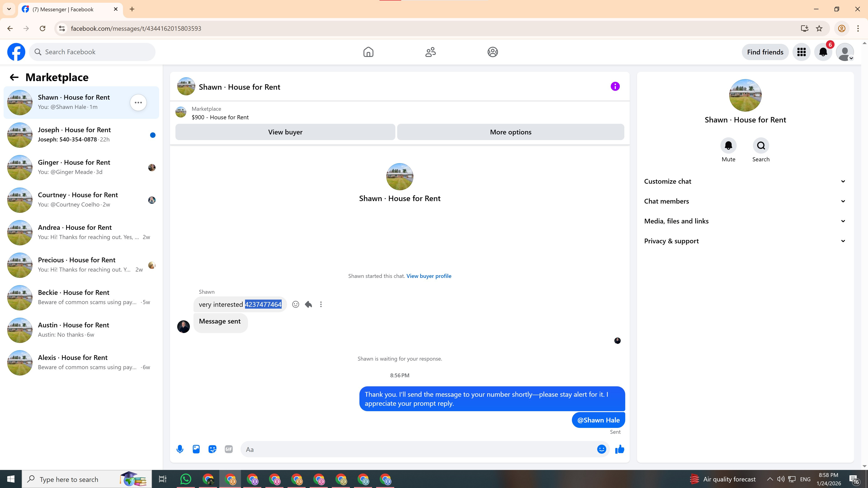
Task: Expand the Customize chat section
Action: pos(745,181)
